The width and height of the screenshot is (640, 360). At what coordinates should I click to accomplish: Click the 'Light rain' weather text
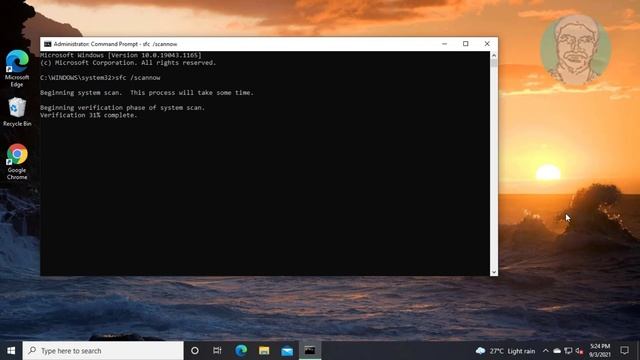[521, 351]
